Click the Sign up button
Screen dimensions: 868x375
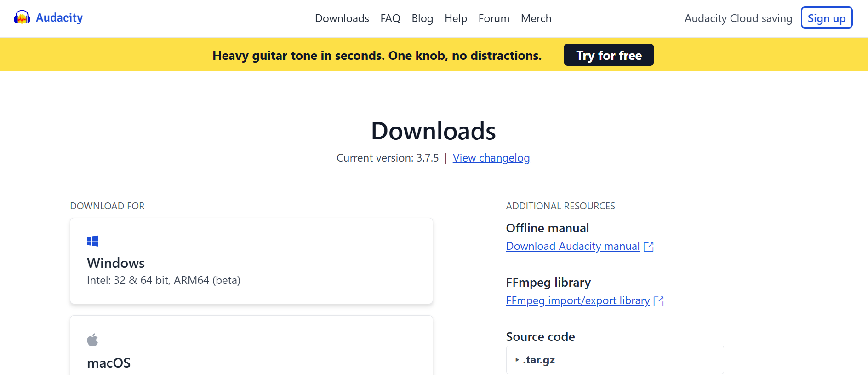826,18
